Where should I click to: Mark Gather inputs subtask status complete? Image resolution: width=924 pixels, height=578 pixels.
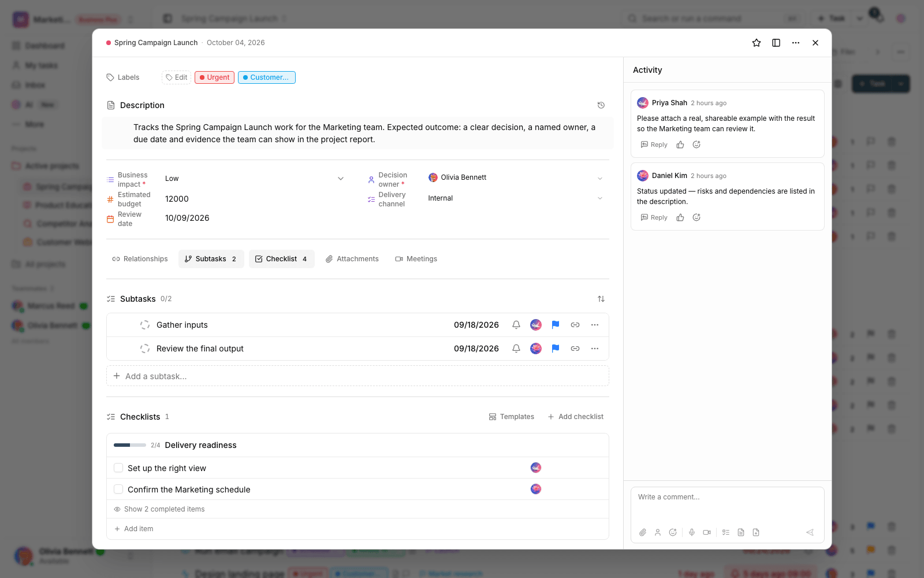145,325
